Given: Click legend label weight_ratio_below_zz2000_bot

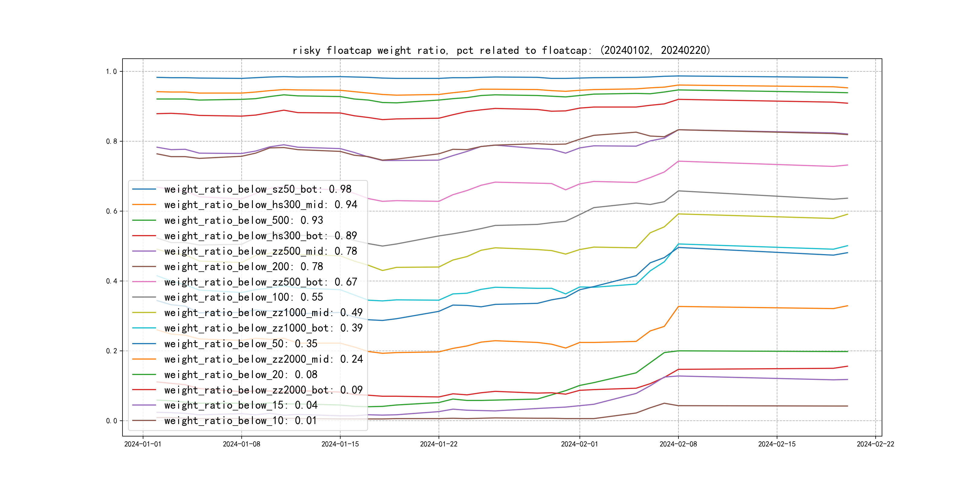Looking at the screenshot, I should (x=263, y=390).
